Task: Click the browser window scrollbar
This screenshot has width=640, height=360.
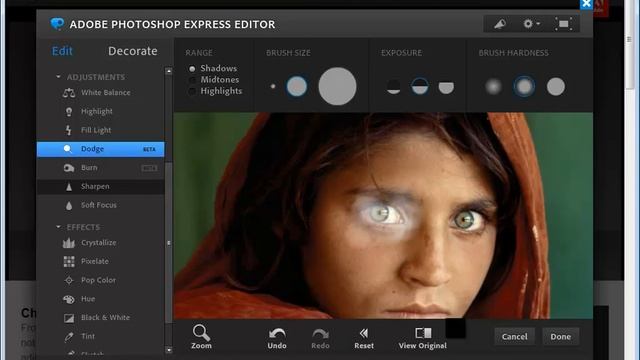Action: pos(631,45)
